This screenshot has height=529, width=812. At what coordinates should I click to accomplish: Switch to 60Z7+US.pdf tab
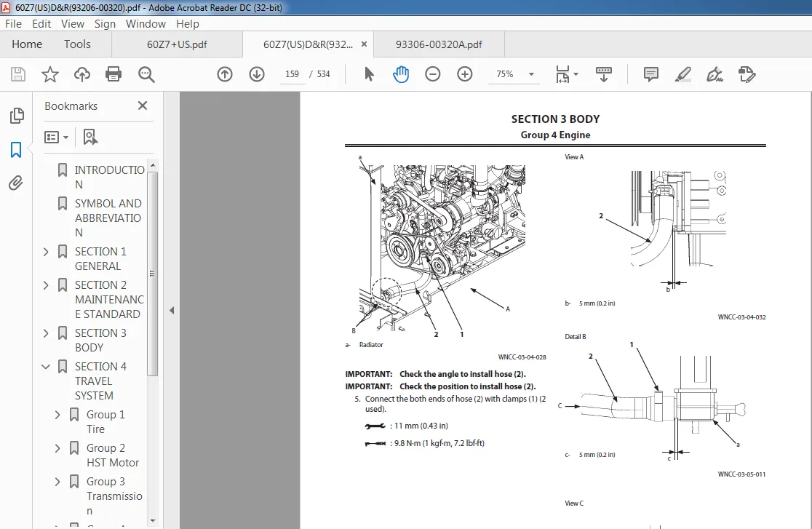pyautogui.click(x=177, y=44)
